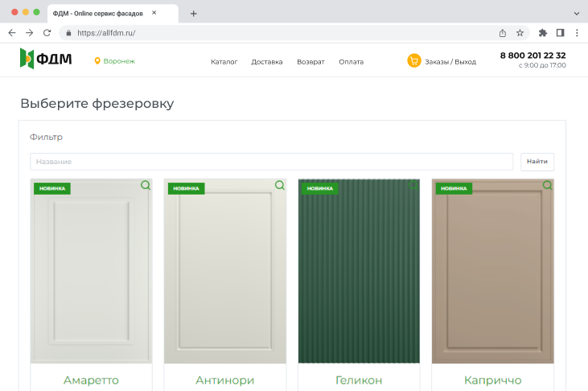
Task: Go back with browser back arrow
Action: (x=11, y=33)
